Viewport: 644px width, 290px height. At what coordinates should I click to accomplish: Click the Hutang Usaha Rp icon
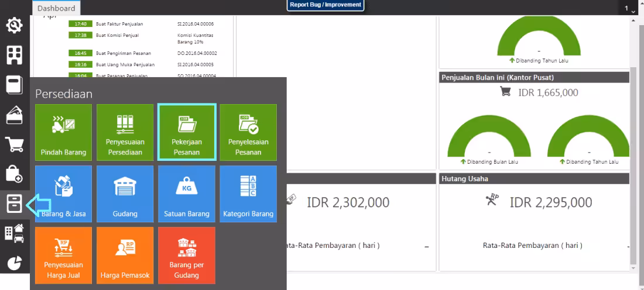click(x=492, y=199)
